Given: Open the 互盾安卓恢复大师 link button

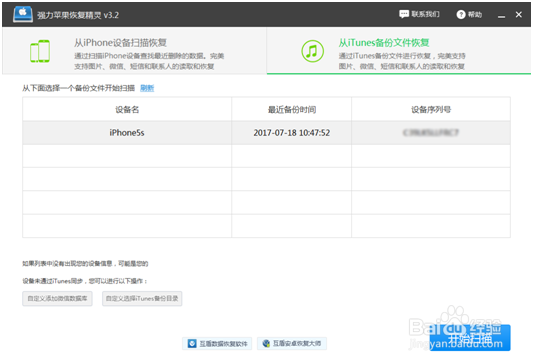Looking at the screenshot, I should tap(292, 344).
